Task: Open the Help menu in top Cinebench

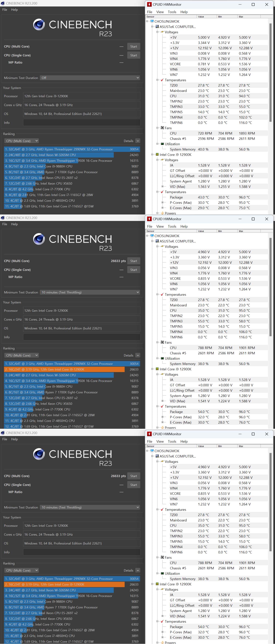Action: point(14,10)
